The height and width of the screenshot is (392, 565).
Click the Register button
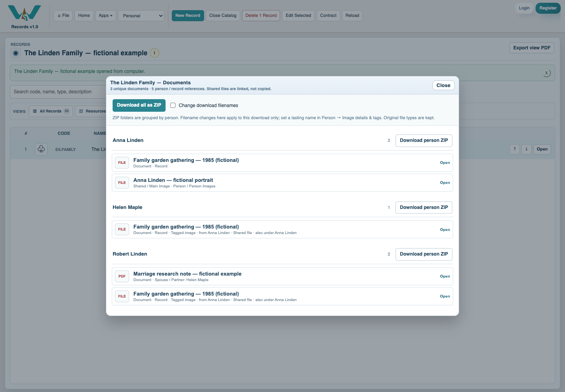pyautogui.click(x=548, y=8)
